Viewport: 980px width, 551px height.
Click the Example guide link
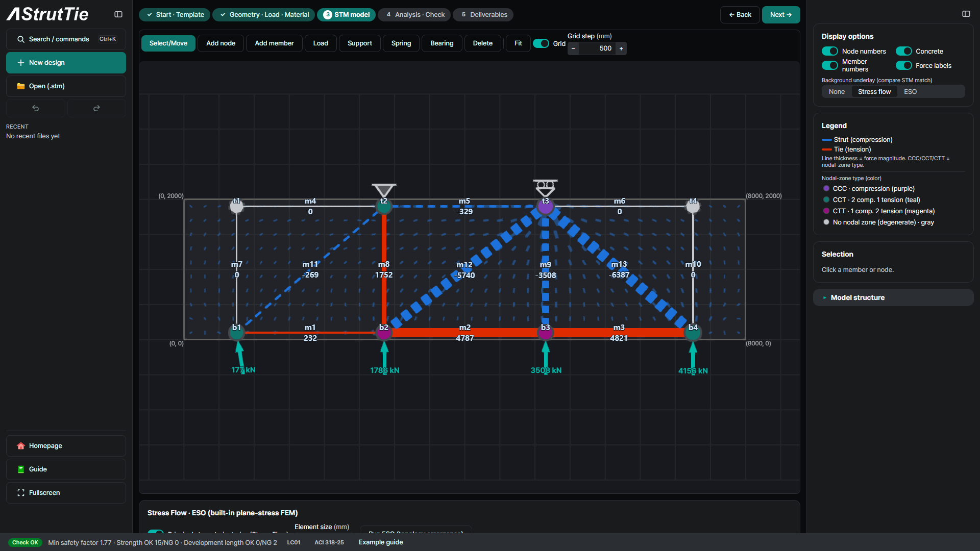381,542
